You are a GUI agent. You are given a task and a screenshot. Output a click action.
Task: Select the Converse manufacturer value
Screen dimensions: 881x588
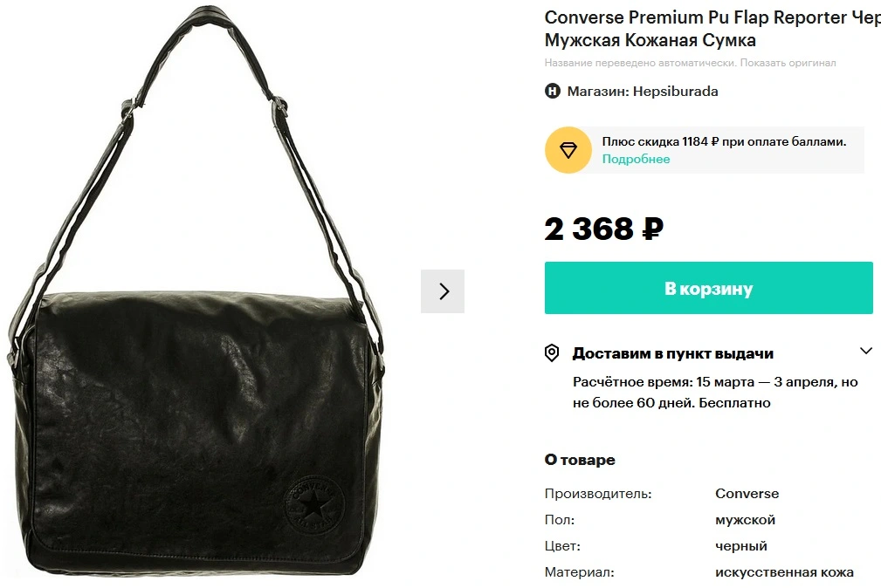click(747, 494)
